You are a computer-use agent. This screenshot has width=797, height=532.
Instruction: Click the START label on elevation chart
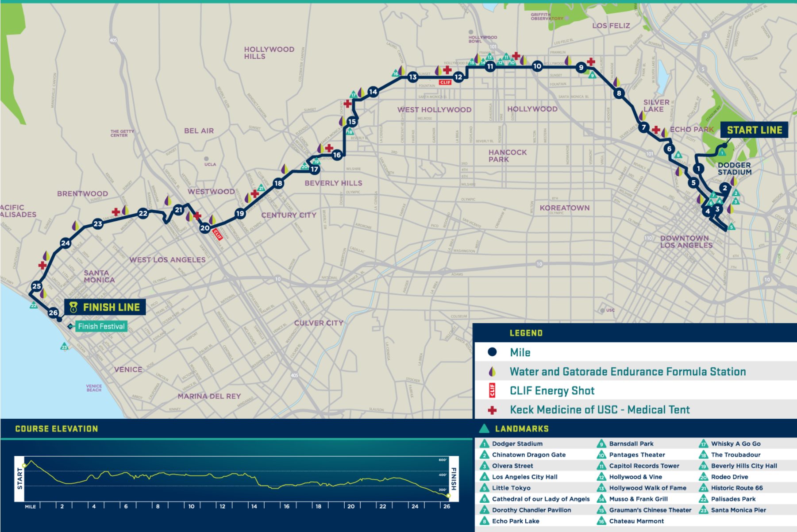[19, 478]
